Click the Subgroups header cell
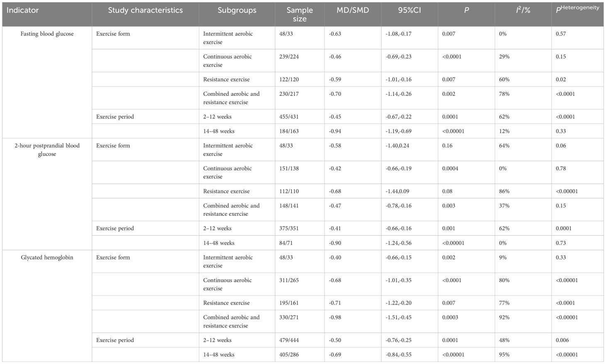 point(237,10)
